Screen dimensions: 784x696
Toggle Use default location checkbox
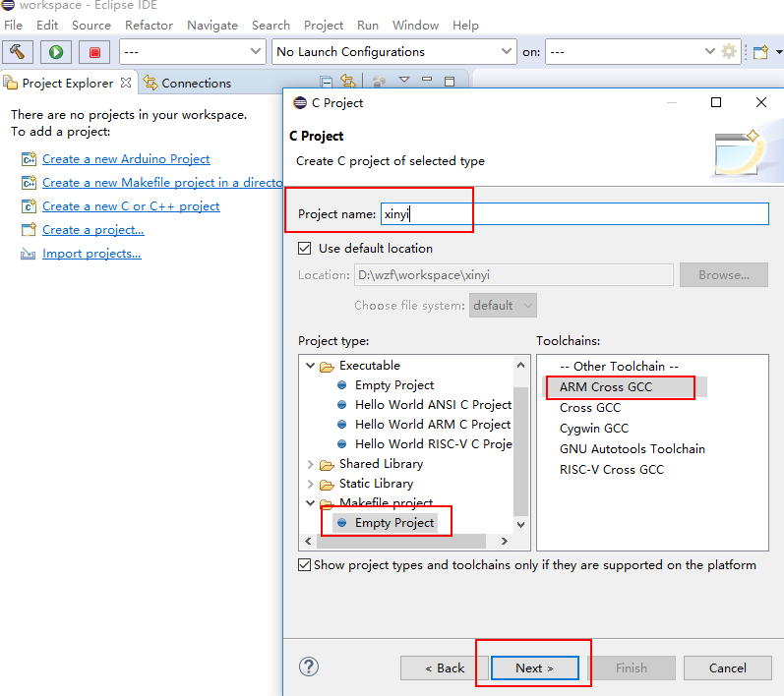[x=305, y=249]
